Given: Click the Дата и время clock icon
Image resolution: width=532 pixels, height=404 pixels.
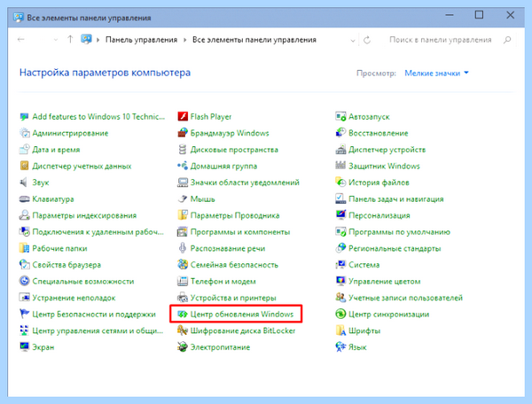Looking at the screenshot, I should point(25,150).
